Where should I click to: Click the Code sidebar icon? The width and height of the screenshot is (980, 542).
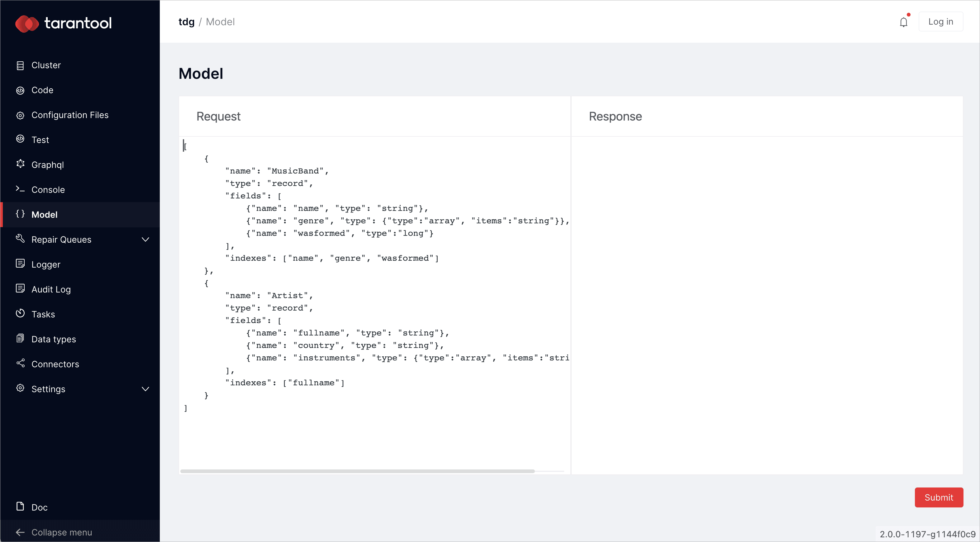click(20, 91)
